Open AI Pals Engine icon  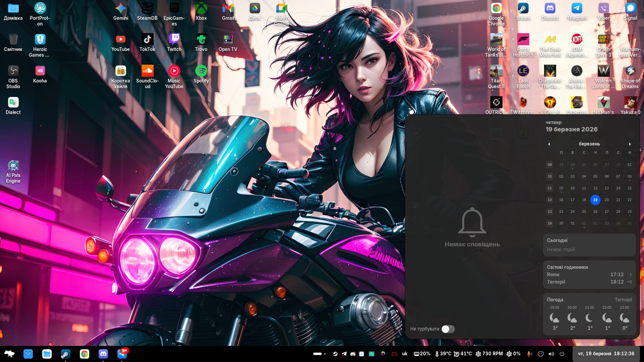[x=13, y=166]
